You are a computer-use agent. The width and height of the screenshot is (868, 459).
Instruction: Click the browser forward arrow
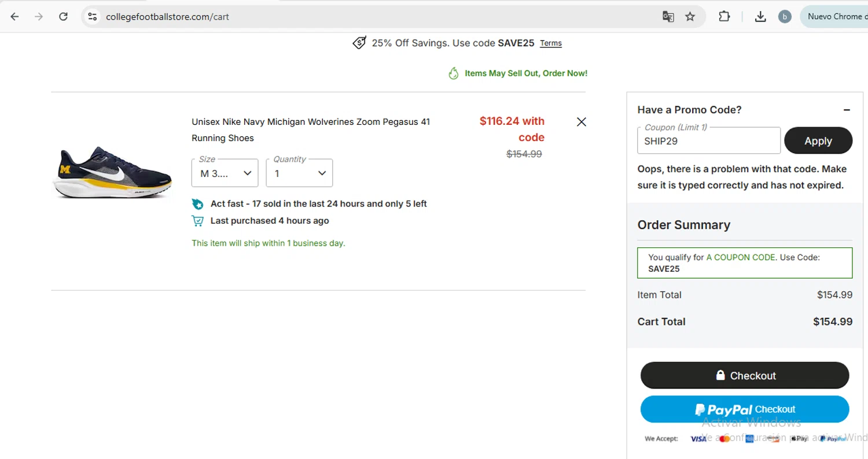click(39, 17)
